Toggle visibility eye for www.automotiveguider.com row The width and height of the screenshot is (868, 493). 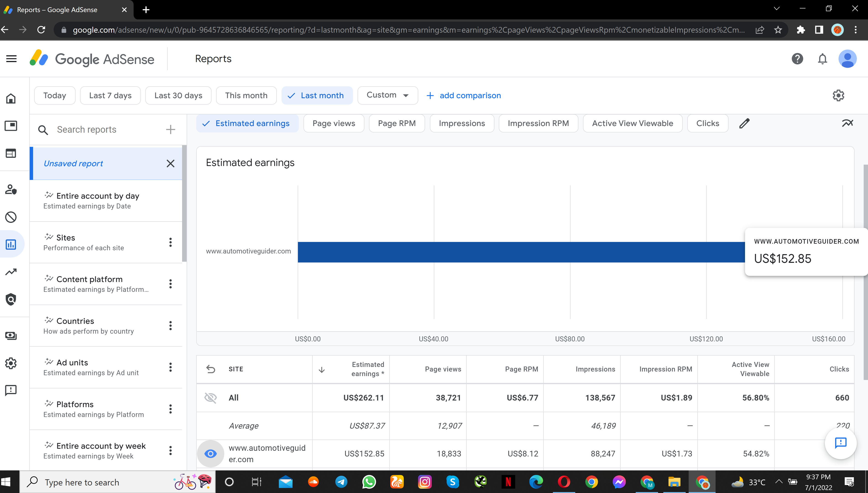pyautogui.click(x=210, y=454)
